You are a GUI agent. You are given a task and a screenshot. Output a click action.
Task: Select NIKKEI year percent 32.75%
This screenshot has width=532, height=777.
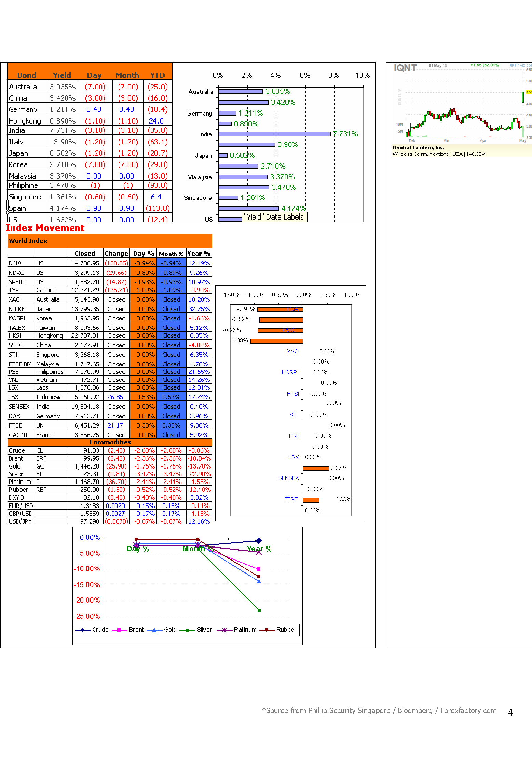199,309
